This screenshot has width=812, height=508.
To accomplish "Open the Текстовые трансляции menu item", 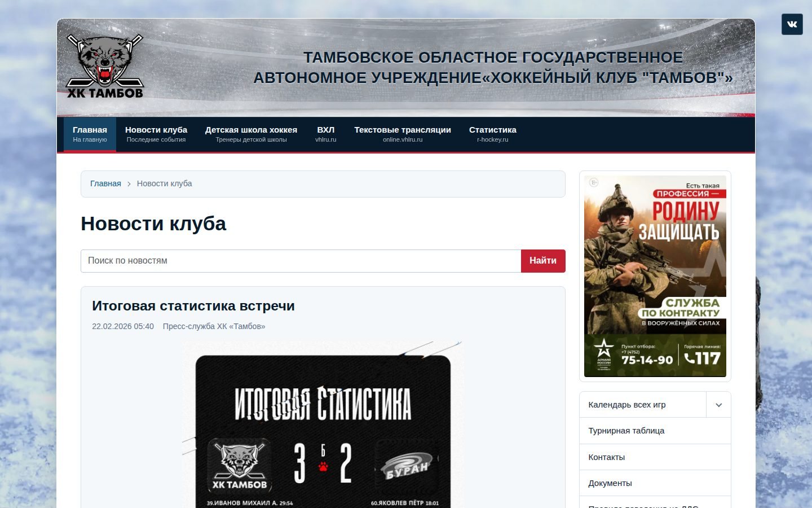I will pyautogui.click(x=403, y=134).
